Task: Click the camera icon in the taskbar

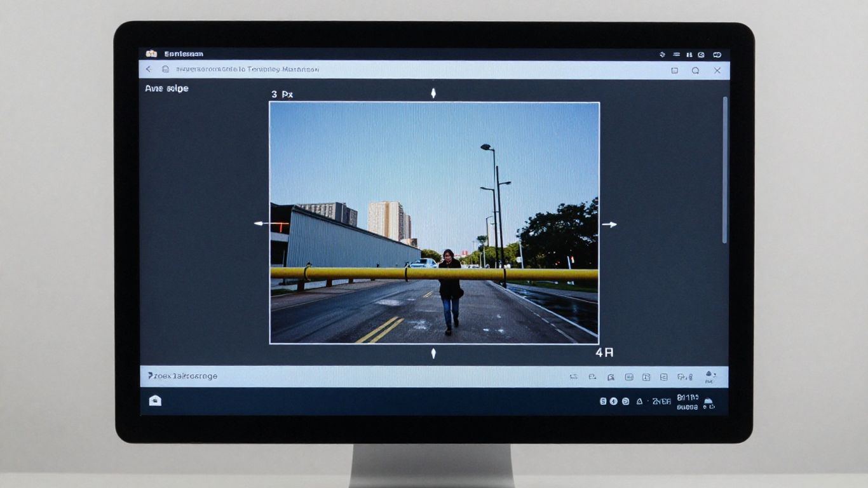Action: (154, 400)
